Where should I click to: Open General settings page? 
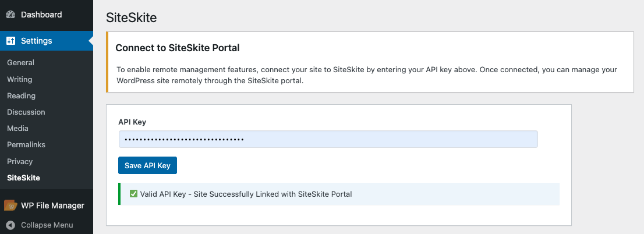(x=20, y=62)
